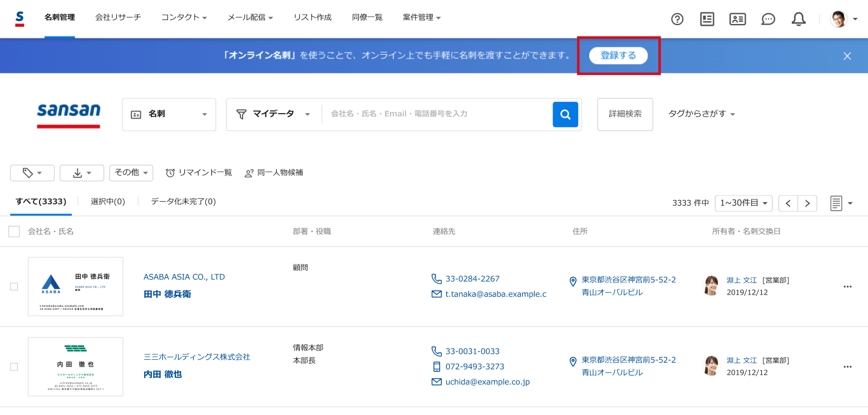Viewport: 868px width, 415px height.
Task: Switch to 選択中(0) tab
Action: (108, 202)
